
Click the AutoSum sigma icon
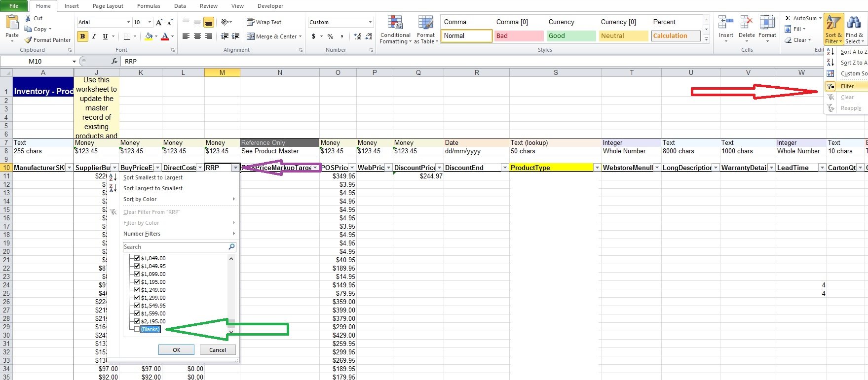tap(788, 18)
